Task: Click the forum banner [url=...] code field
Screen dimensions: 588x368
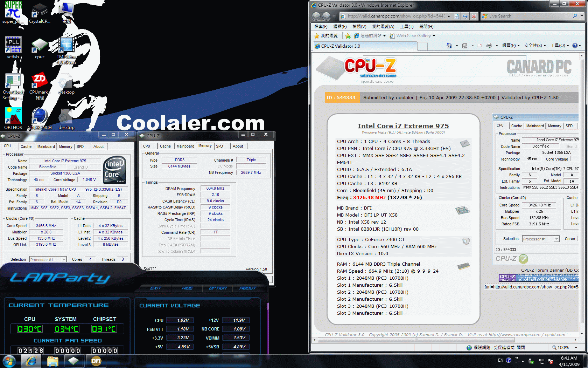Action: pos(531,287)
